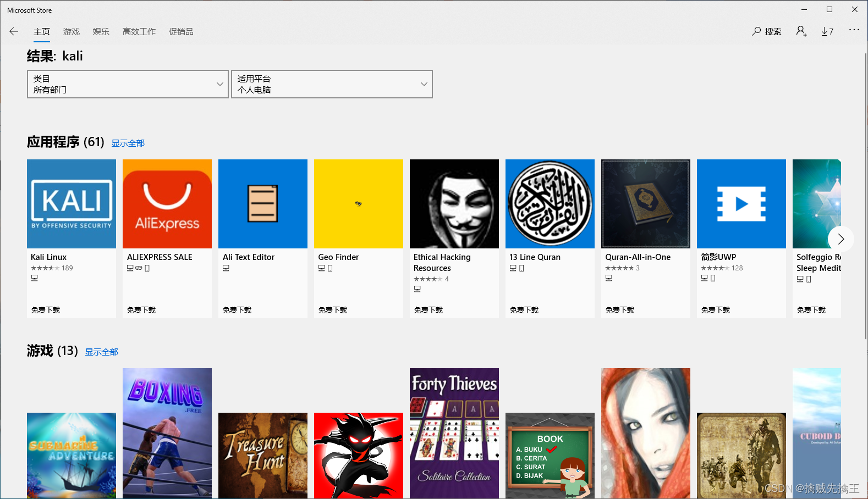Open the user account icon
This screenshot has height=499, width=868.
(801, 31)
